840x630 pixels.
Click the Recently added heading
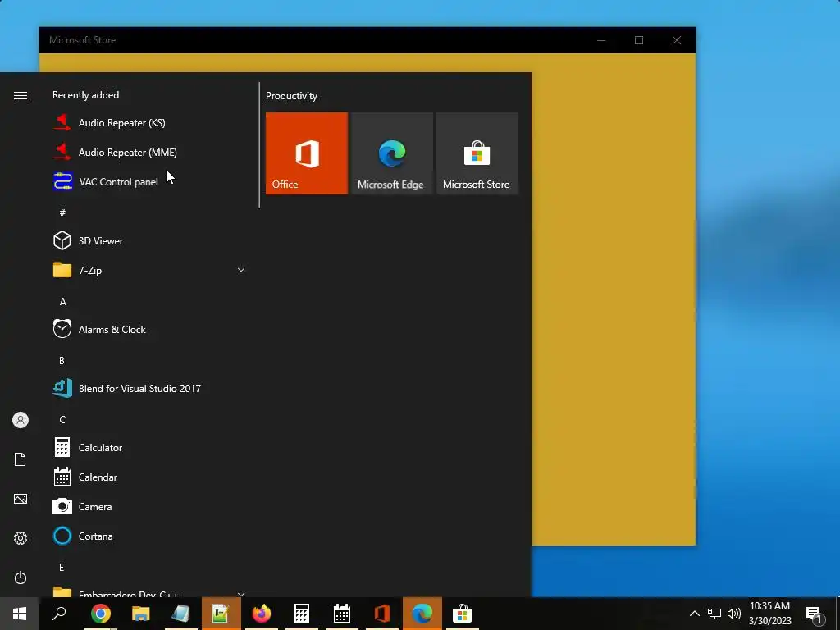pyautogui.click(x=85, y=95)
